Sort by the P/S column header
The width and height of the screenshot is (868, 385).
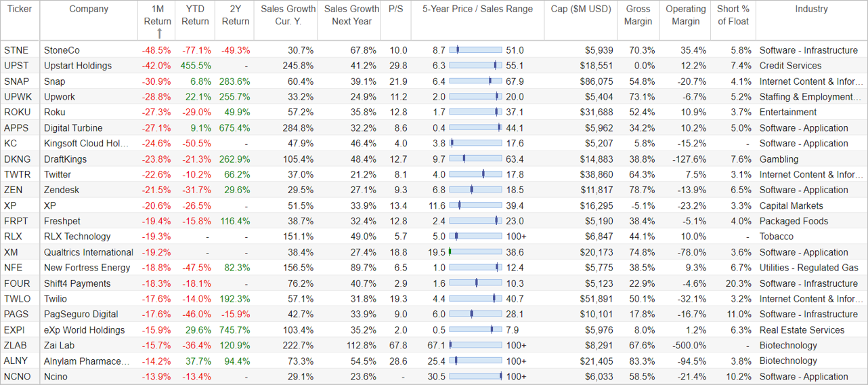click(395, 9)
